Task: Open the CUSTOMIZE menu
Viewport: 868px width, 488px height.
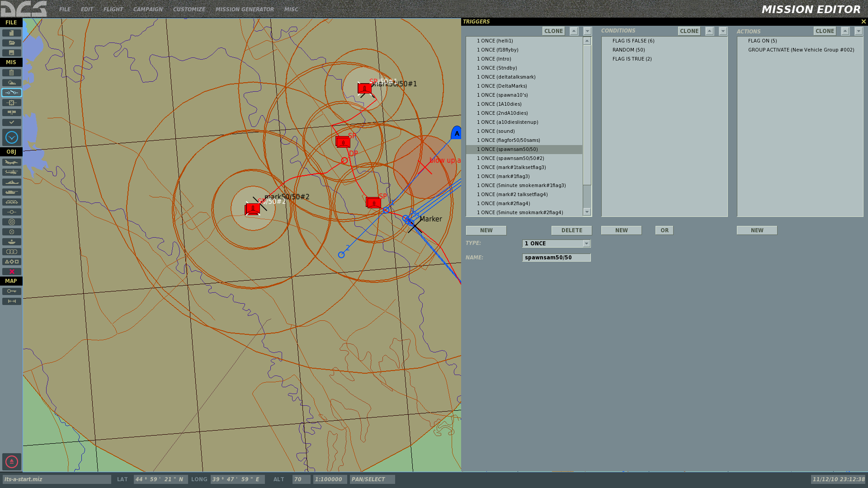Action: (189, 9)
